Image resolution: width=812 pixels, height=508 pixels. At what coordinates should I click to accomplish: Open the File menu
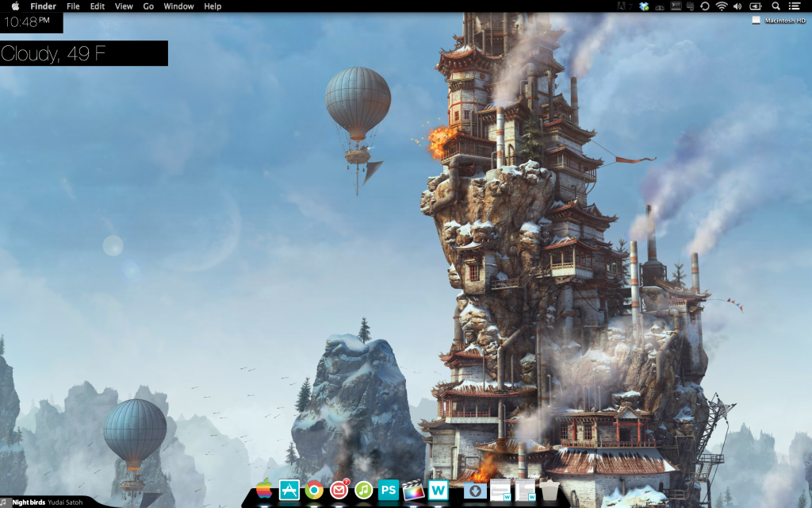pos(73,6)
